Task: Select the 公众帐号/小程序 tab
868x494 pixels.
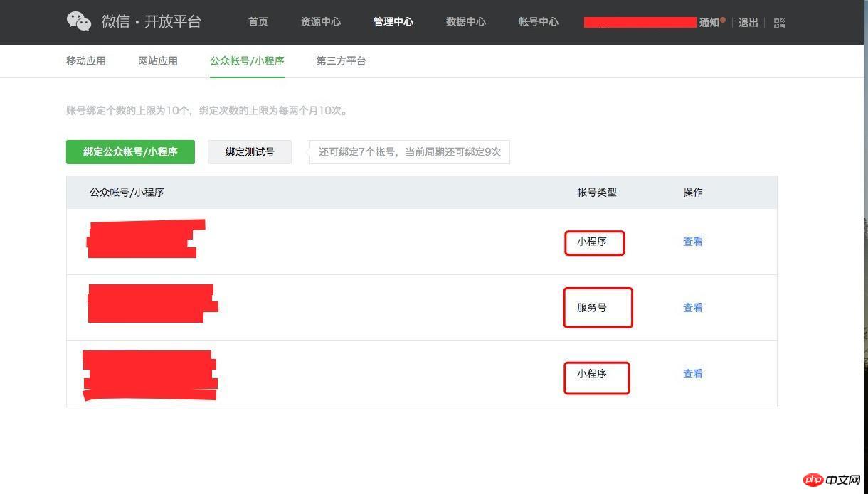Action: click(x=247, y=61)
